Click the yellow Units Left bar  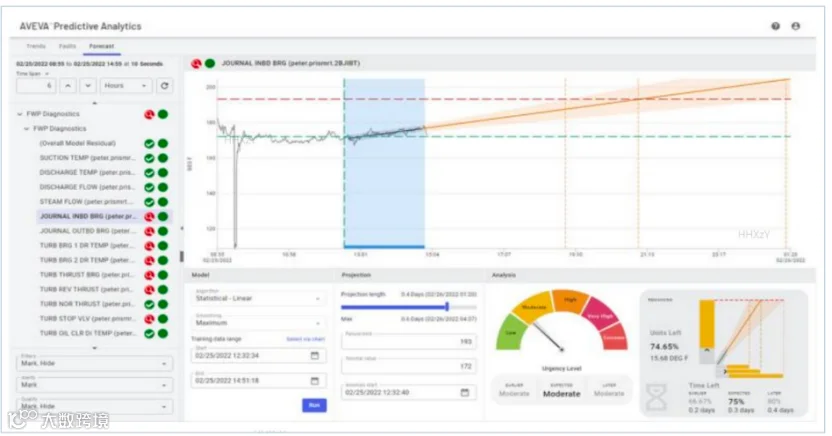tap(706, 324)
